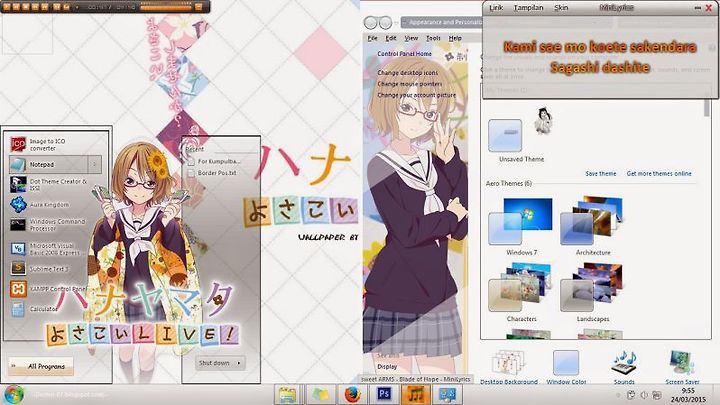
Task: Open the Lirik menu in MiniLyrics
Action: coord(496,8)
